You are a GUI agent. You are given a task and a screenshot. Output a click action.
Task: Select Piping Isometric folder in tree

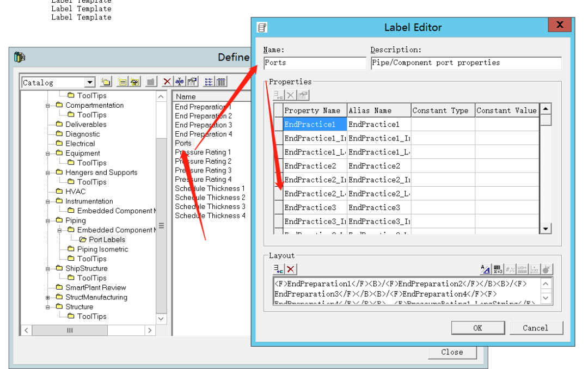tap(102, 249)
